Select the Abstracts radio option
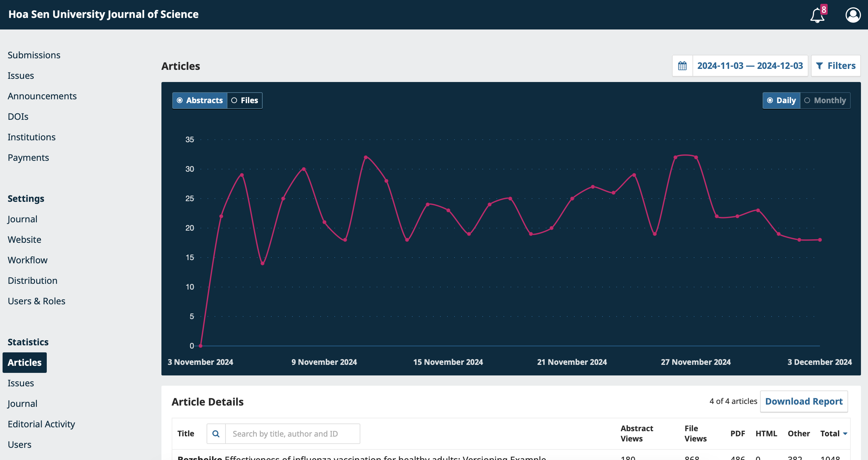This screenshot has height=460, width=868. click(x=200, y=101)
